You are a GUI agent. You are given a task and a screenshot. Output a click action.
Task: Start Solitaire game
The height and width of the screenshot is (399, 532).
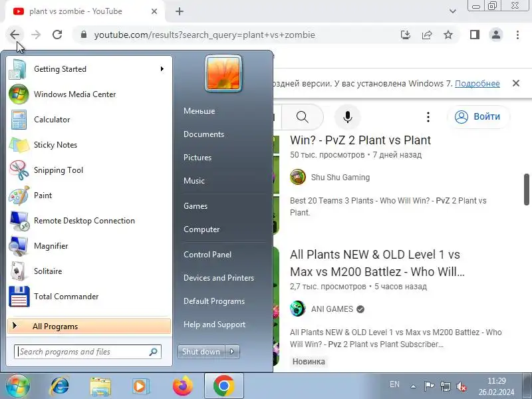[89, 271]
